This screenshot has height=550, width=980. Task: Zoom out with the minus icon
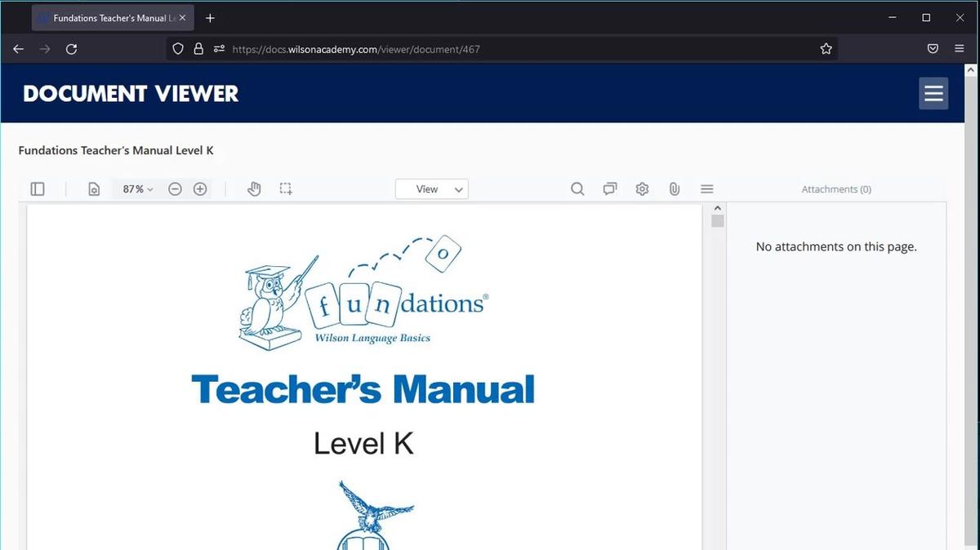175,189
